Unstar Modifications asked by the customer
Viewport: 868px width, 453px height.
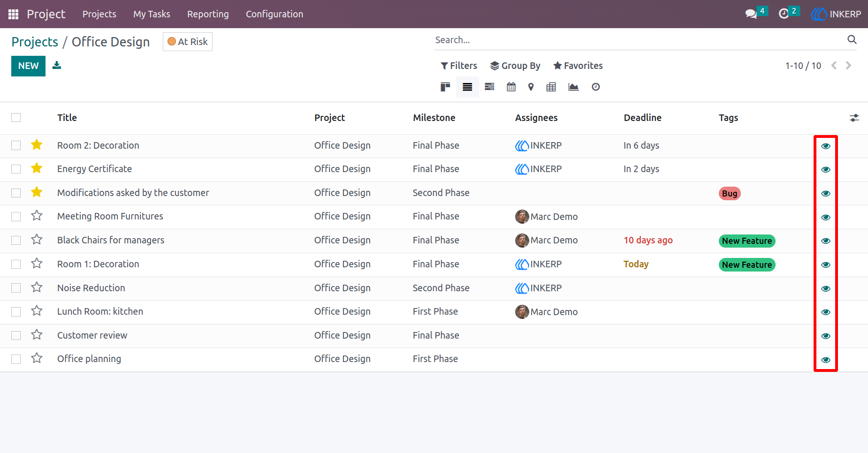point(37,192)
